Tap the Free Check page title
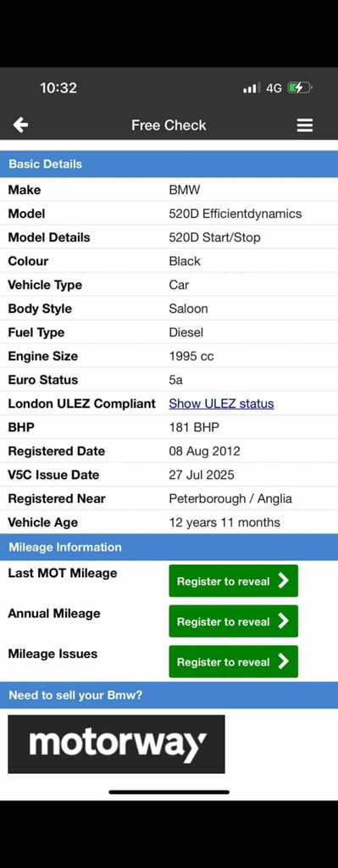 coord(169,125)
